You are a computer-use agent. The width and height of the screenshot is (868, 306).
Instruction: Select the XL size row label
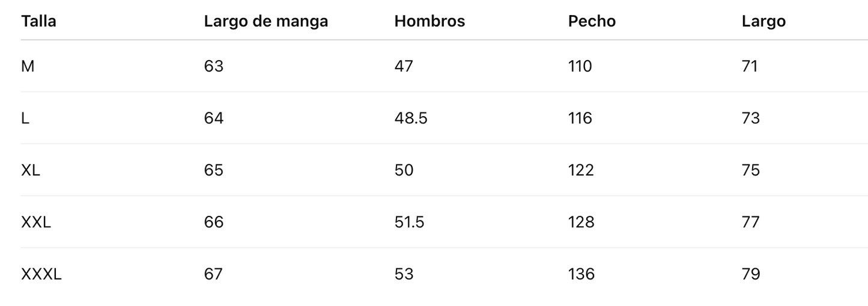(x=31, y=170)
